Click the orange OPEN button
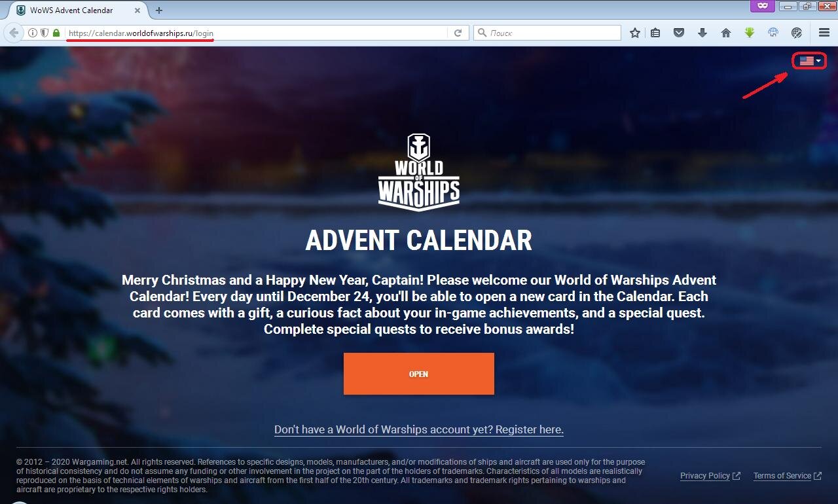The width and height of the screenshot is (838, 504). pos(419,374)
